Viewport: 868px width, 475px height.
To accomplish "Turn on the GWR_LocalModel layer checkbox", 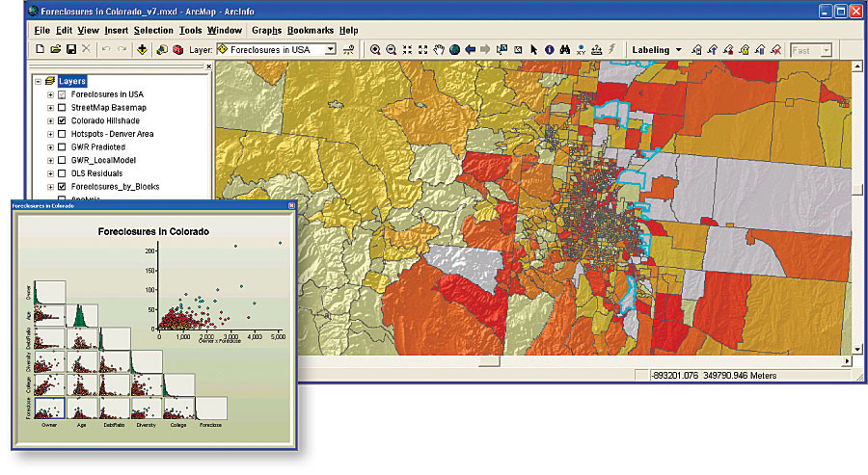I will coord(62,160).
